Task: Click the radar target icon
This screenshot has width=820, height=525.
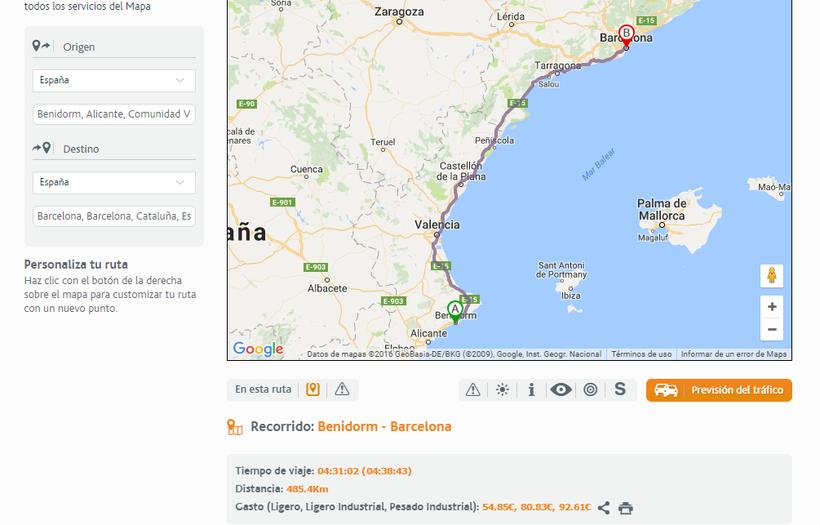Action: [x=590, y=390]
